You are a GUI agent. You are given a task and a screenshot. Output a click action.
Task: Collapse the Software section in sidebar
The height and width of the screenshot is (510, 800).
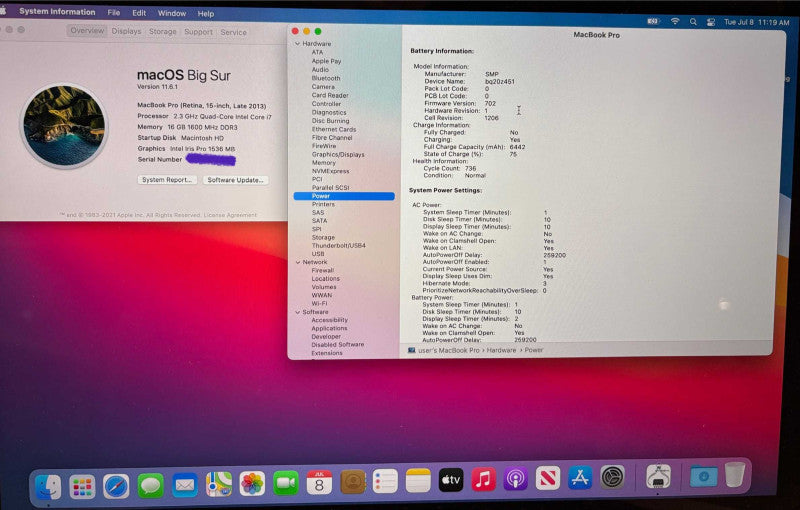298,312
